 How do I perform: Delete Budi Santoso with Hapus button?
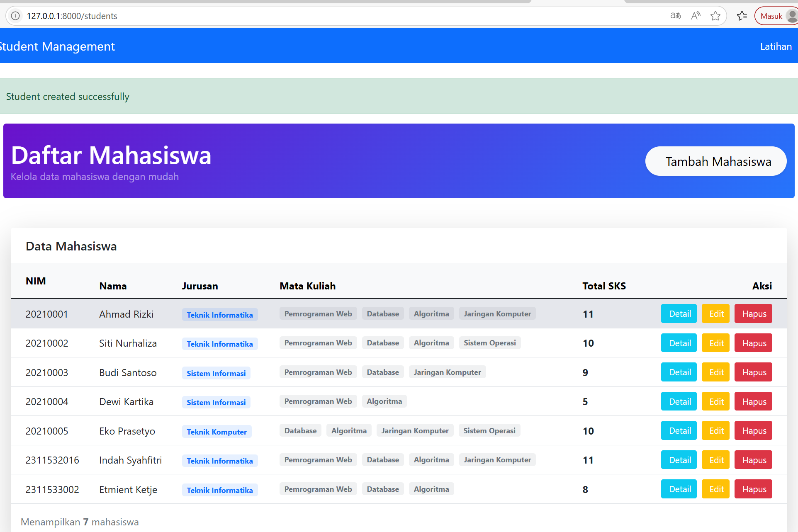click(x=753, y=372)
